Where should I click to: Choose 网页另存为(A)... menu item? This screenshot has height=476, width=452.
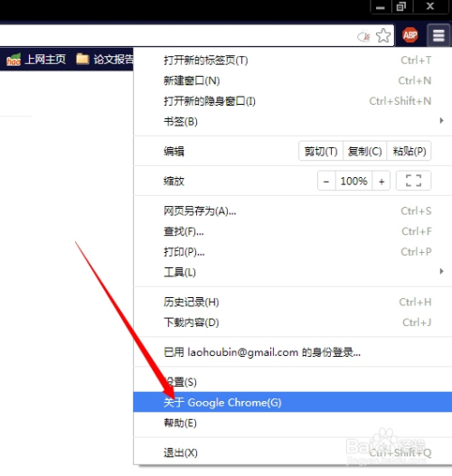pyautogui.click(x=293, y=210)
